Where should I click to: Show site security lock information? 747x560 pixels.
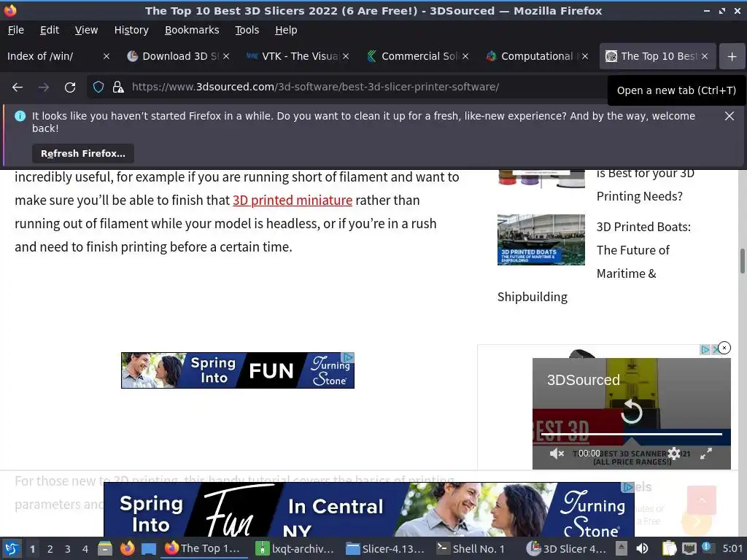118,87
